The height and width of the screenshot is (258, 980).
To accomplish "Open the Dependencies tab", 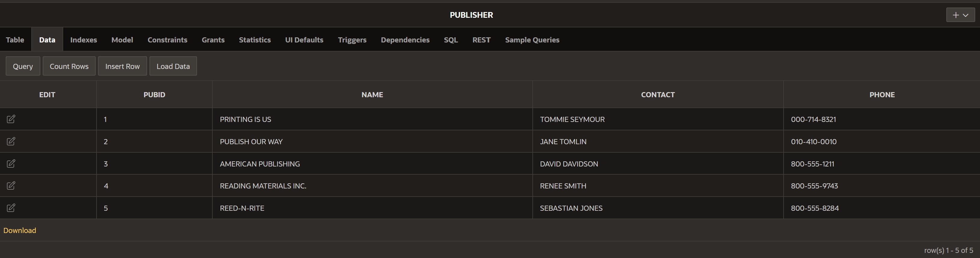I will click(x=405, y=39).
